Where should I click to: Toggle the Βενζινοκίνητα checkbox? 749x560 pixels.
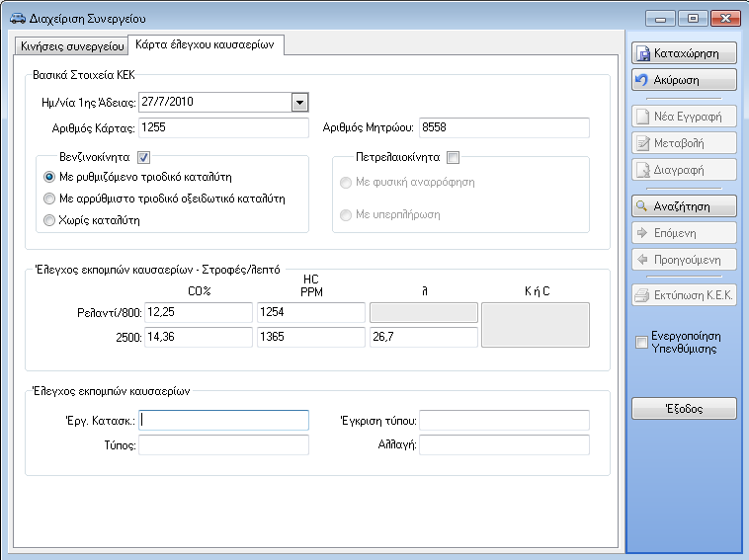(143, 157)
